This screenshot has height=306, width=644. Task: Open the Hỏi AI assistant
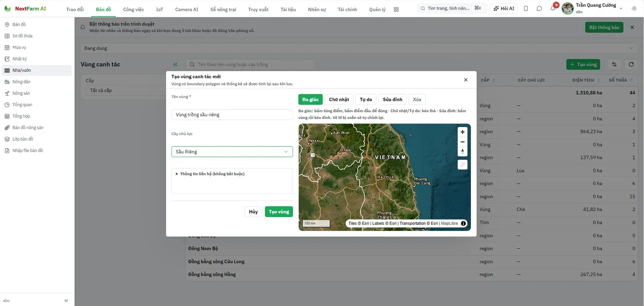click(x=504, y=8)
